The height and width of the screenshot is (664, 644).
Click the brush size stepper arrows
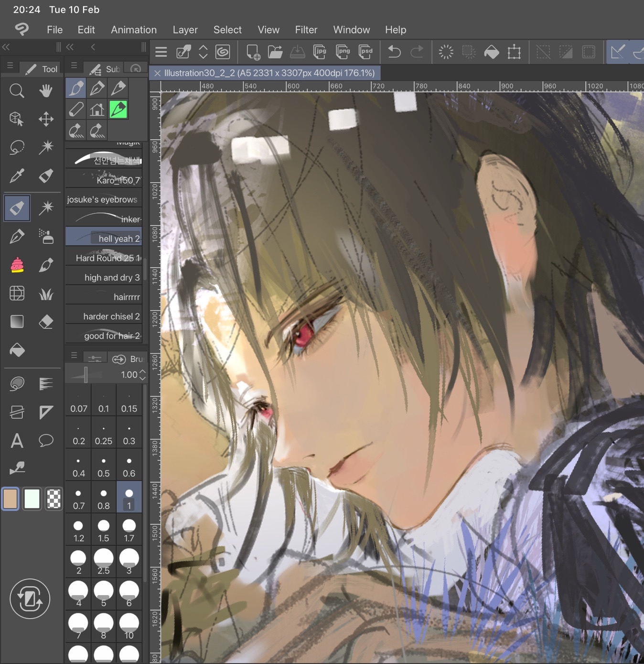point(142,375)
